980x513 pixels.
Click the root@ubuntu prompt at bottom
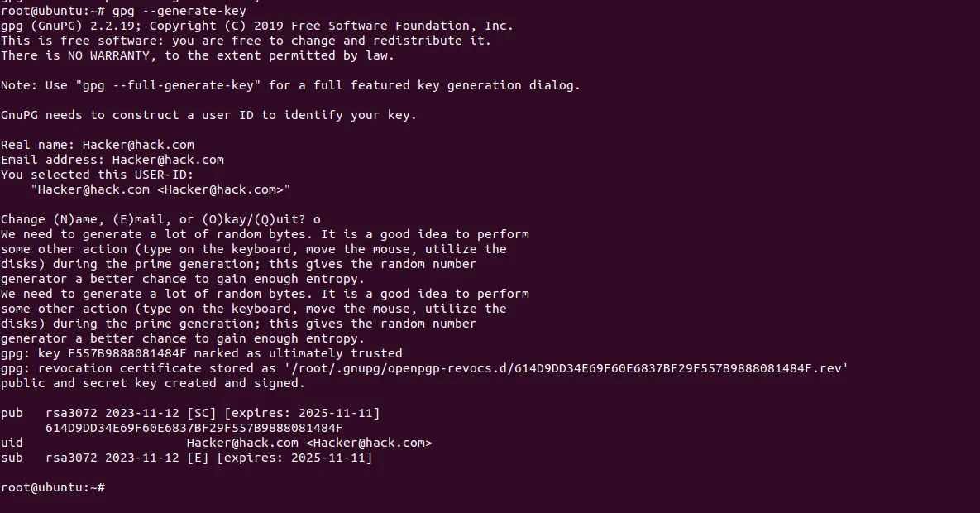(53, 487)
